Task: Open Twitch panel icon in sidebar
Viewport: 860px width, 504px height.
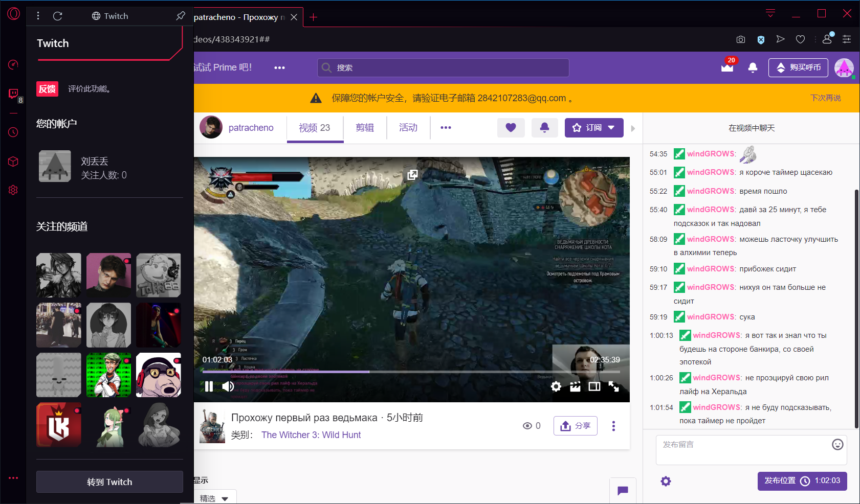Action: click(x=13, y=94)
